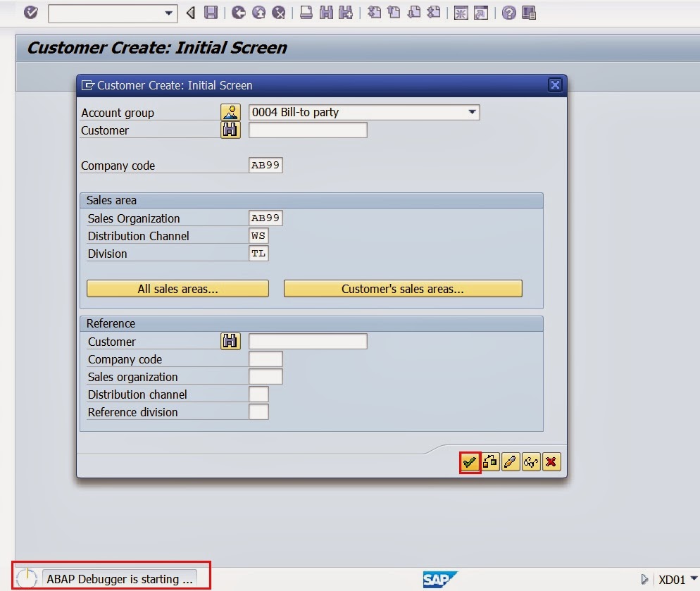Click the Reference Customer search help icon
The height and width of the screenshot is (591, 700).
tap(230, 341)
